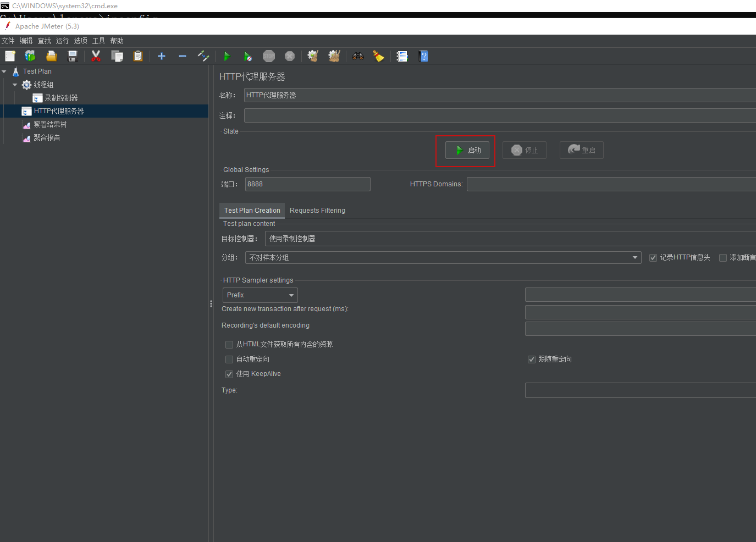This screenshot has height=542, width=756.
Task: Click the 启动 button to start proxy
Action: pos(467,150)
